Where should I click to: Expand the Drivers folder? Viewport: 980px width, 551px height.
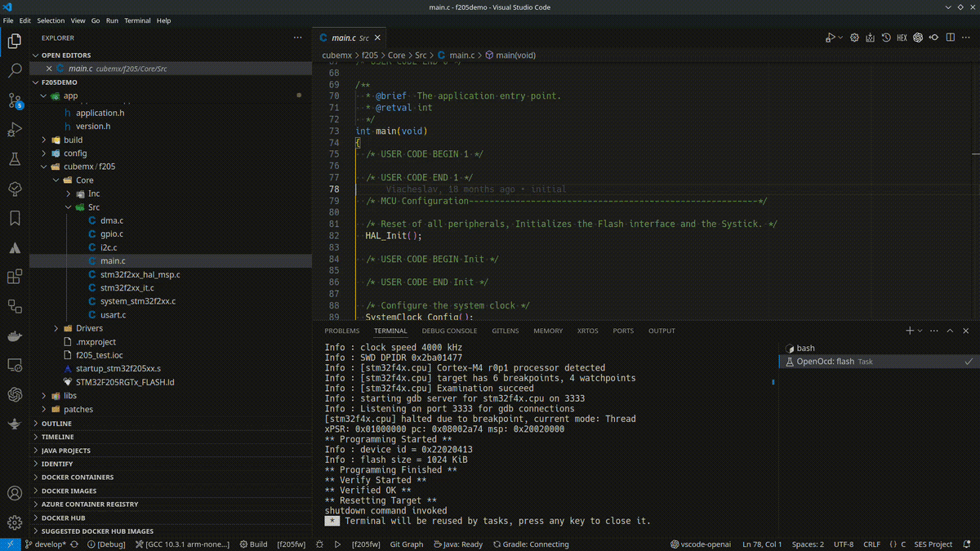tap(89, 328)
